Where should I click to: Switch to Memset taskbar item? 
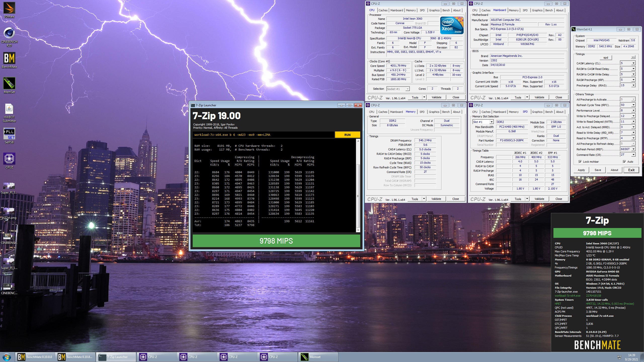click(x=318, y=357)
